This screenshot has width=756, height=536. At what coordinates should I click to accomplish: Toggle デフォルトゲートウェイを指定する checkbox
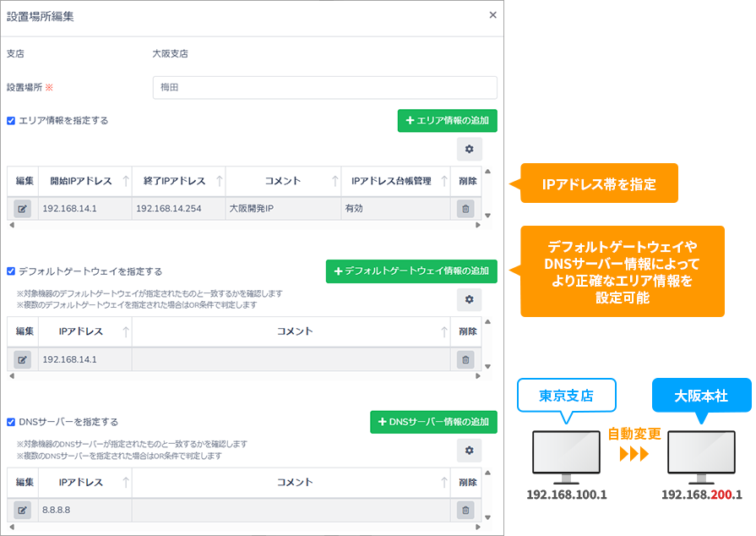11,271
